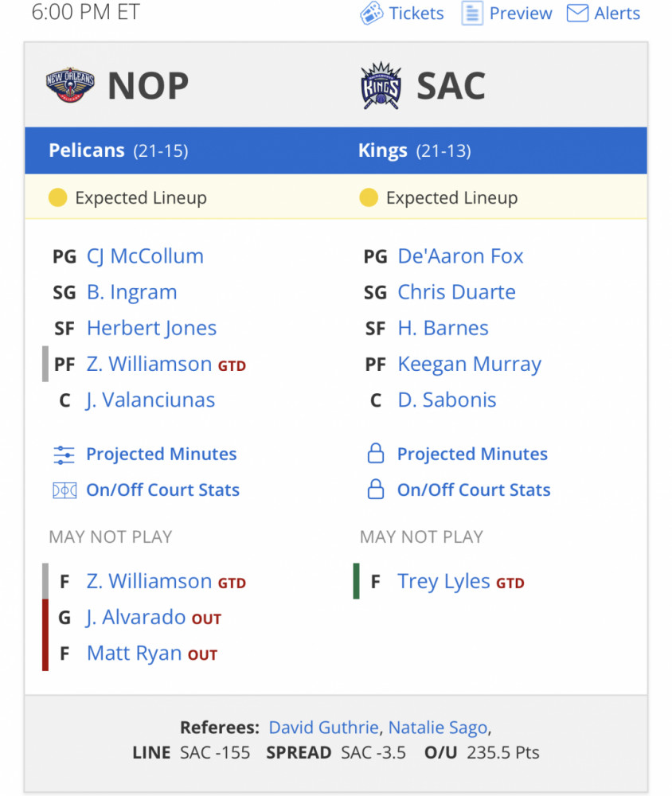Click referee David Guthrie link
The width and height of the screenshot is (672, 796).
(x=323, y=728)
